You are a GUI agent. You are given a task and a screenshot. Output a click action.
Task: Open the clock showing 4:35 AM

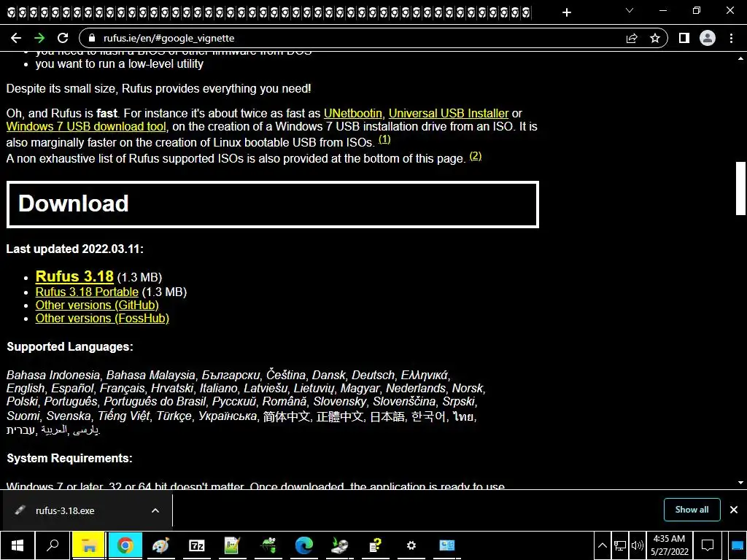coord(670,545)
